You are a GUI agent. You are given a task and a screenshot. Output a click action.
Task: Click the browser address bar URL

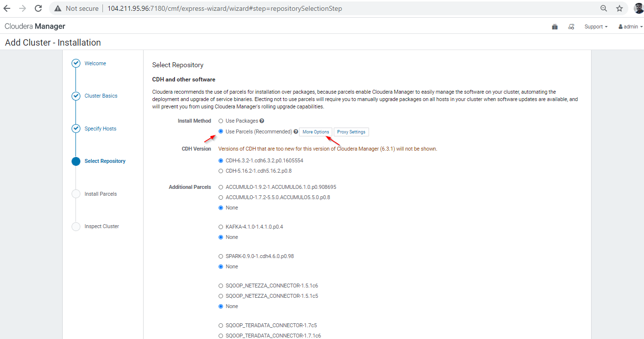225,8
